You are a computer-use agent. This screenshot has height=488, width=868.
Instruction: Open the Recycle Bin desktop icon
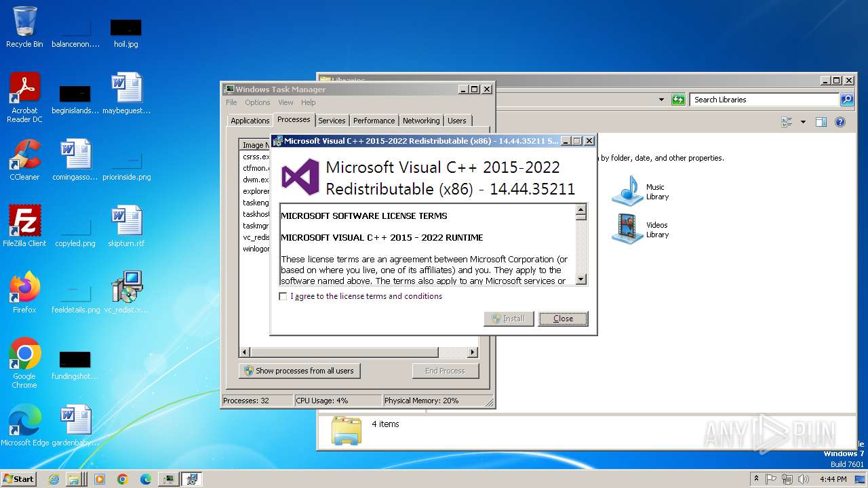tap(24, 27)
